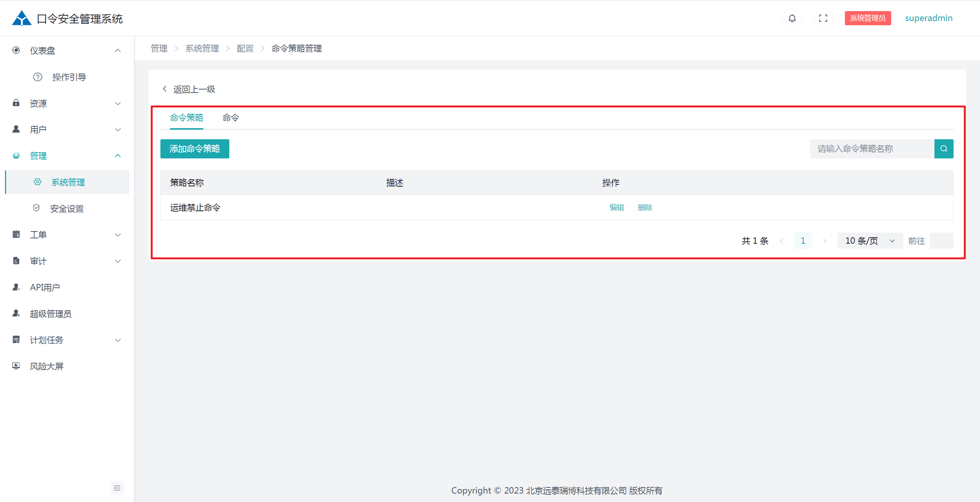Screen dimensions: 980x502
Task: Collapse sidebar with bottom menu icon
Action: [x=117, y=488]
